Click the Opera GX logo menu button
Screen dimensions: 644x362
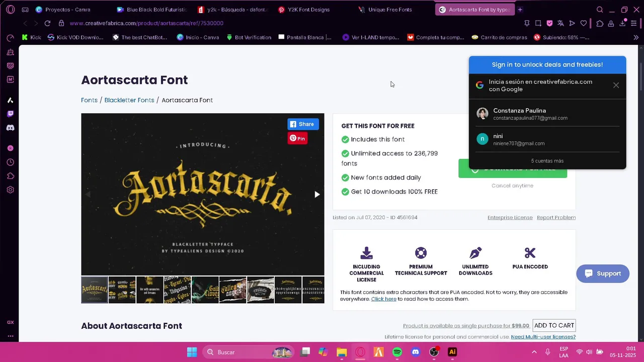click(x=11, y=10)
